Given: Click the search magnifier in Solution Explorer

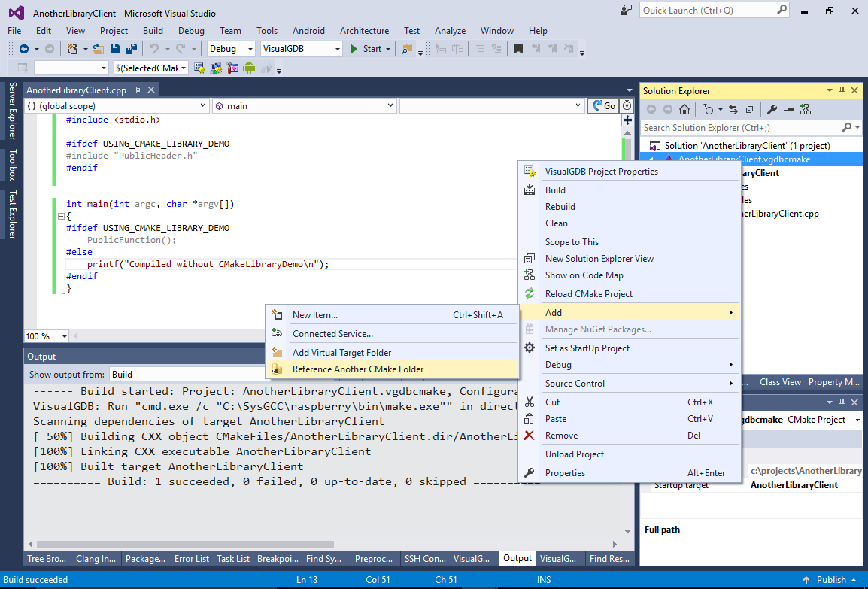Looking at the screenshot, I should click(846, 127).
